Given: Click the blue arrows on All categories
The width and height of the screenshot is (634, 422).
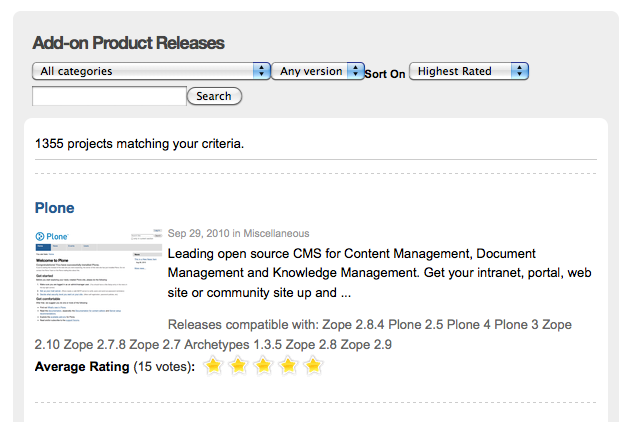Looking at the screenshot, I should (x=261, y=71).
